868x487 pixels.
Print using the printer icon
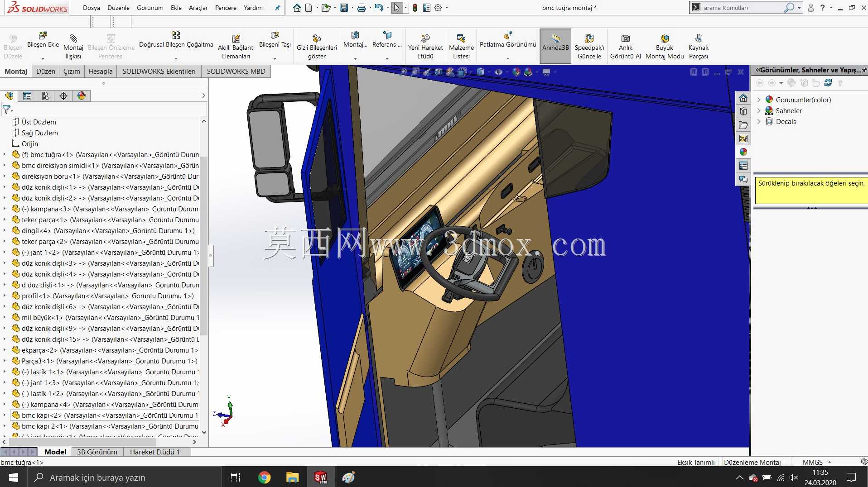(362, 8)
